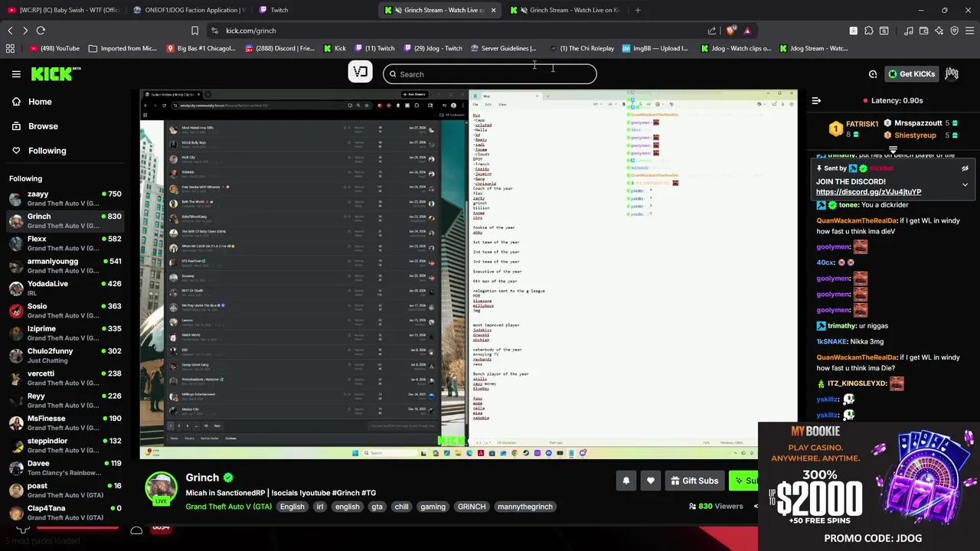Open the Imported from Mic... bookmarks folder

[122, 48]
